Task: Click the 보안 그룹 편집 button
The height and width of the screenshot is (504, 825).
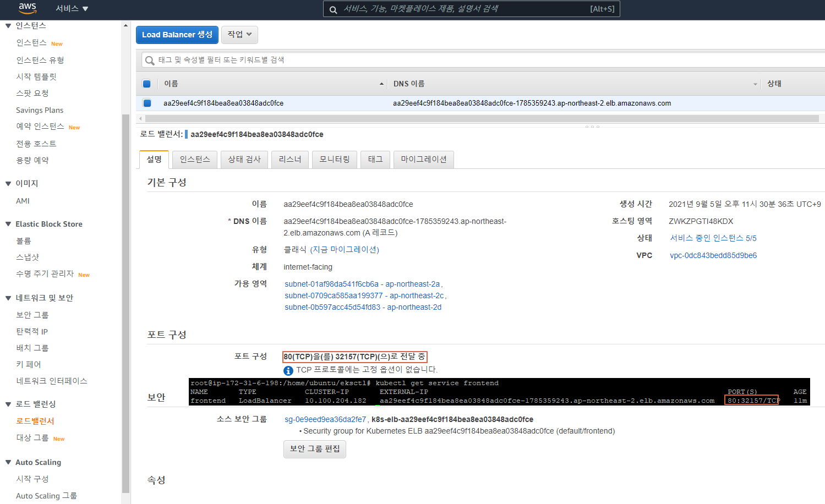Action: coord(315,449)
